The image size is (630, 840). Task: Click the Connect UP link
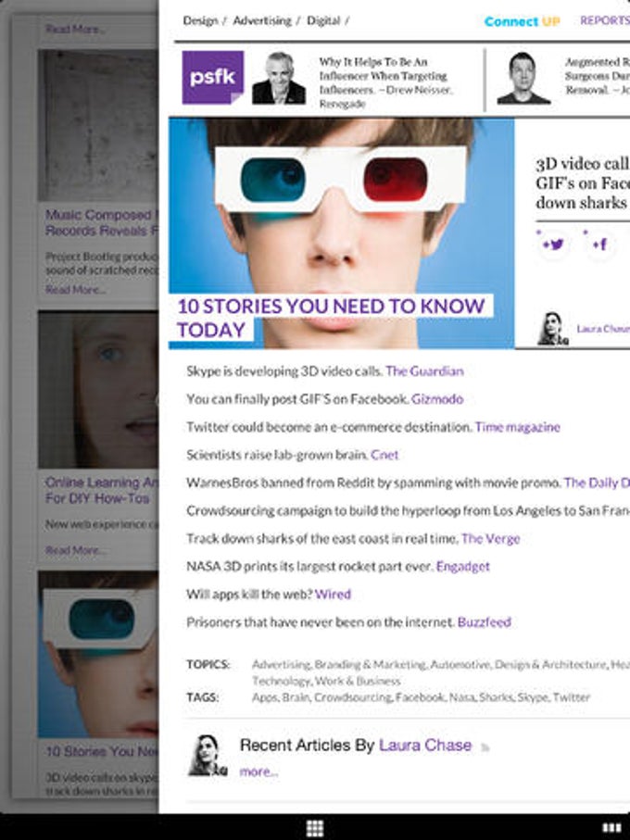pyautogui.click(x=522, y=21)
